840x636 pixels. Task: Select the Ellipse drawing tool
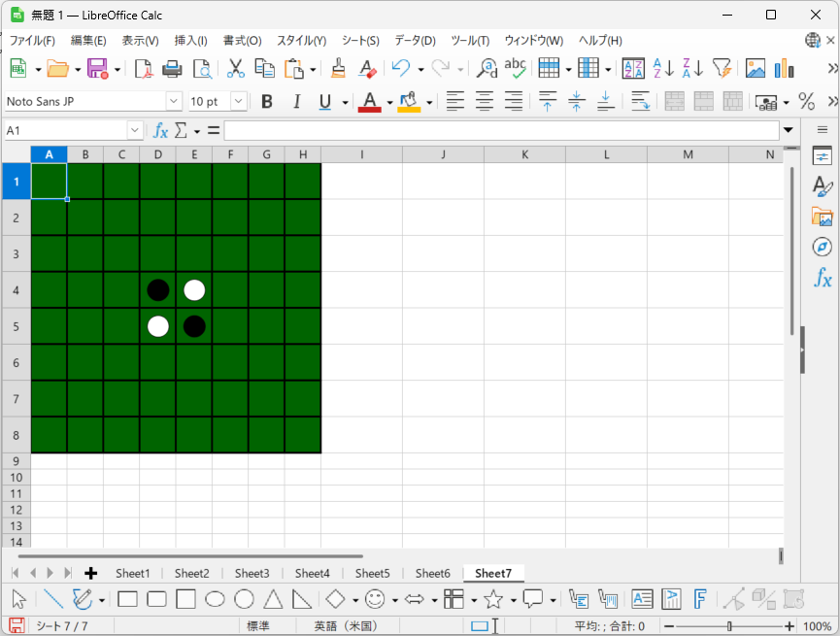[215, 599]
